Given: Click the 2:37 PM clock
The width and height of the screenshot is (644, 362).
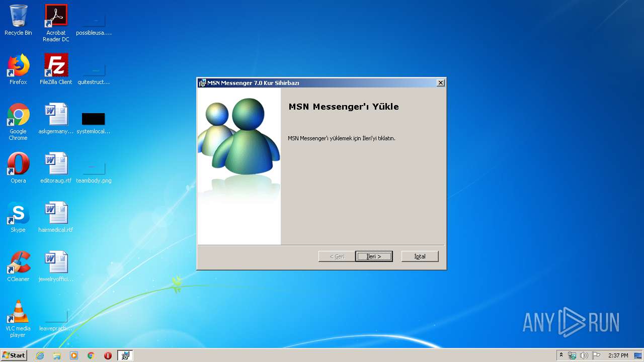Looking at the screenshot, I should point(618,355).
